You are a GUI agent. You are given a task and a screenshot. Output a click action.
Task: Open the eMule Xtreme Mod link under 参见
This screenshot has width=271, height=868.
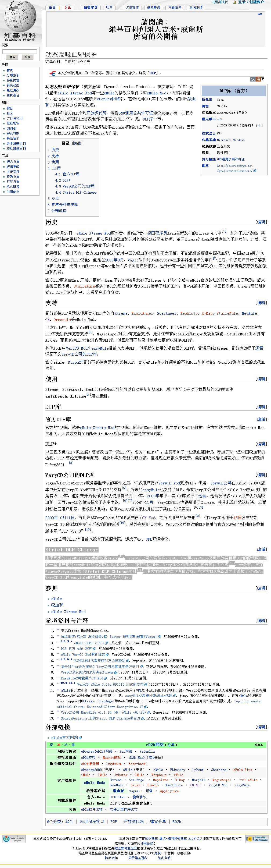coord(68,612)
